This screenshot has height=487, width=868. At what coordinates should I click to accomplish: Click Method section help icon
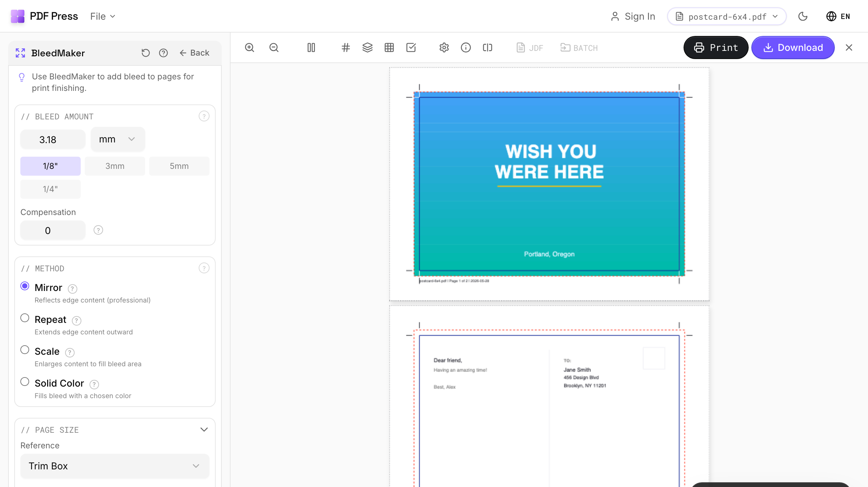click(x=204, y=268)
